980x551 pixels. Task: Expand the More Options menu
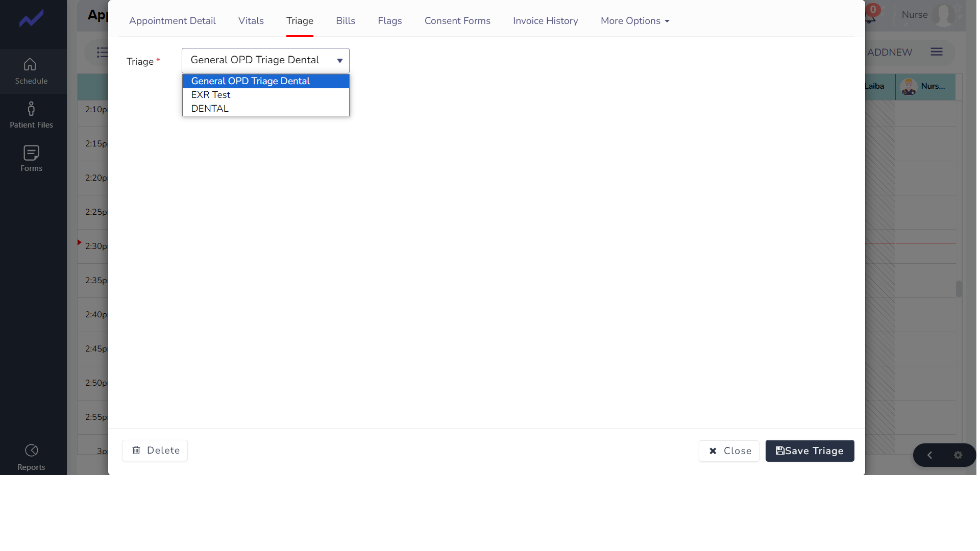tap(634, 21)
